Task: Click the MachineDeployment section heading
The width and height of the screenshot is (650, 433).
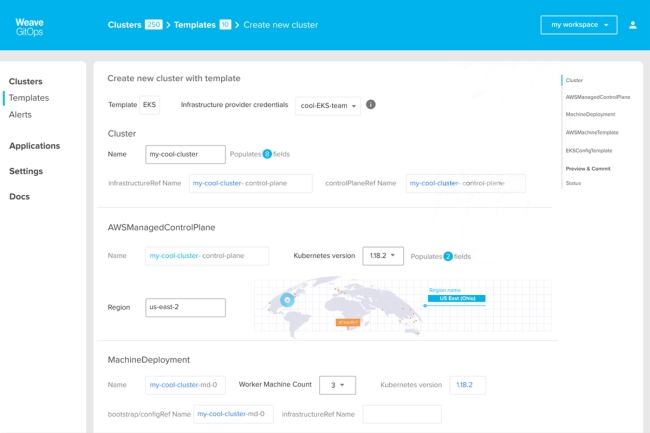Action: pyautogui.click(x=148, y=360)
